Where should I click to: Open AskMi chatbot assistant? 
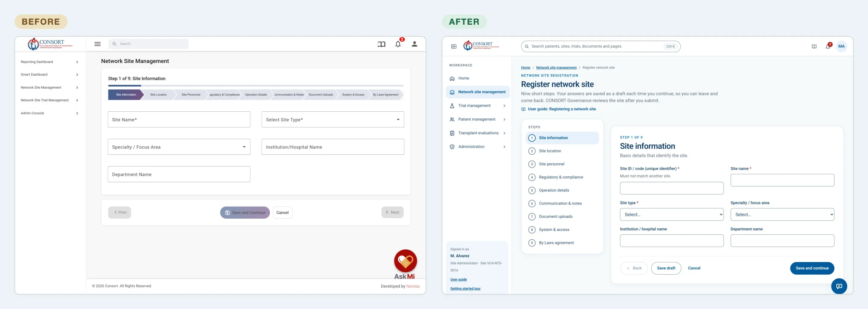coord(405,264)
